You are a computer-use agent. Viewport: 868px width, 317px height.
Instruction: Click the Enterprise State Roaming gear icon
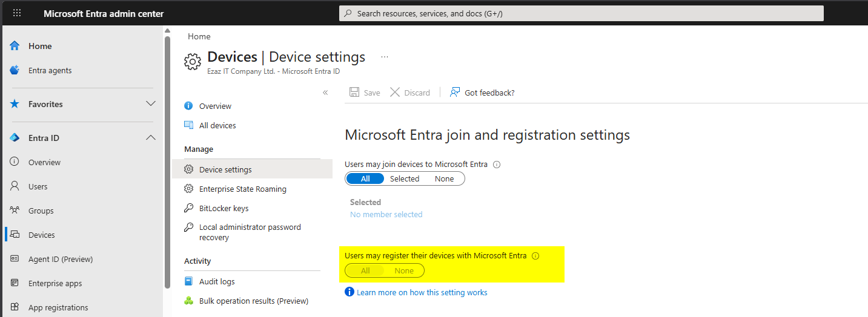188,189
